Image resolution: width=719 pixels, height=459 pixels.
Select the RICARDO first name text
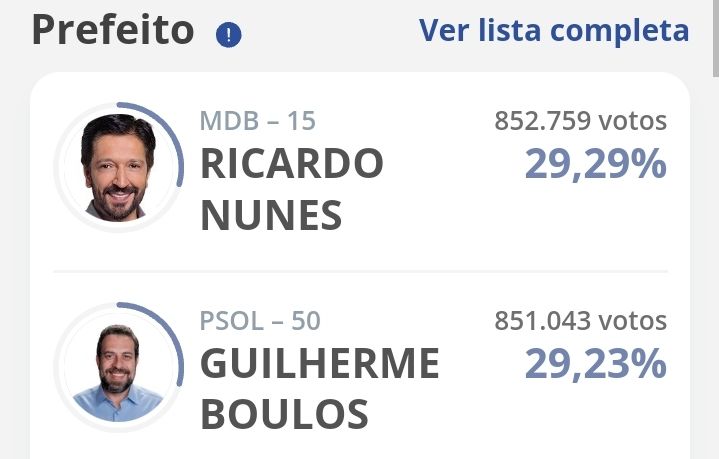click(291, 163)
